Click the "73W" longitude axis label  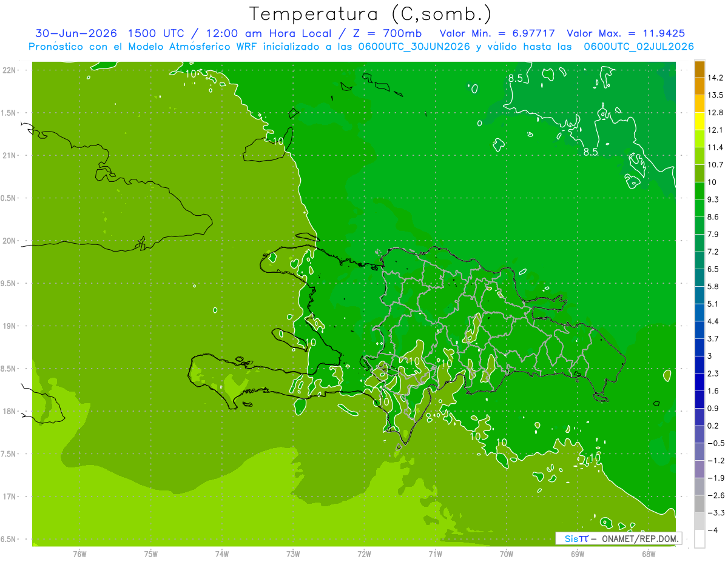[x=293, y=554]
